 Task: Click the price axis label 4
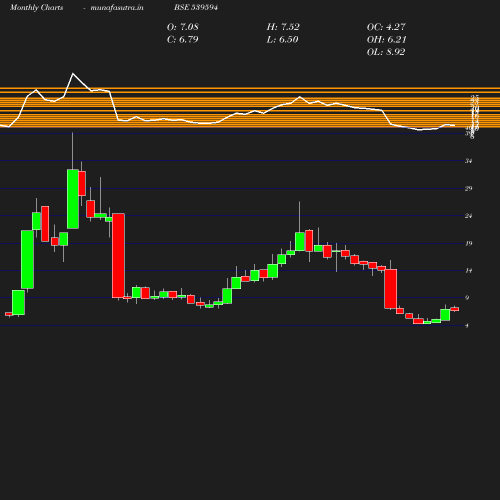(x=467, y=326)
